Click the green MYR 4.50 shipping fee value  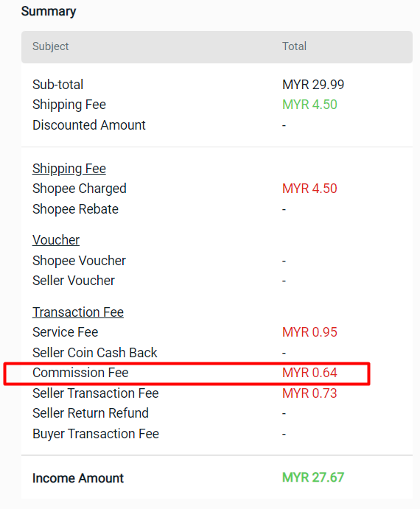(x=309, y=105)
